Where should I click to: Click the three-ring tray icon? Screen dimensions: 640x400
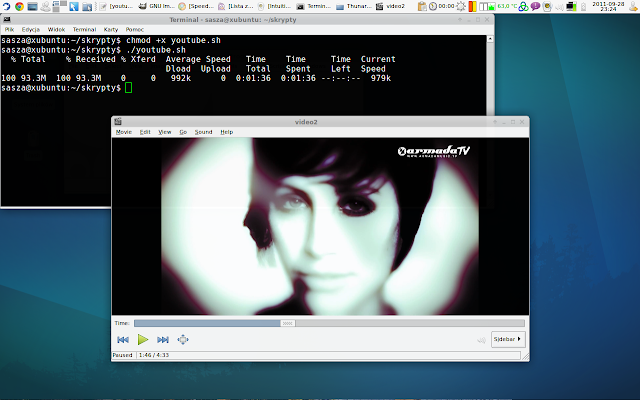point(523,6)
